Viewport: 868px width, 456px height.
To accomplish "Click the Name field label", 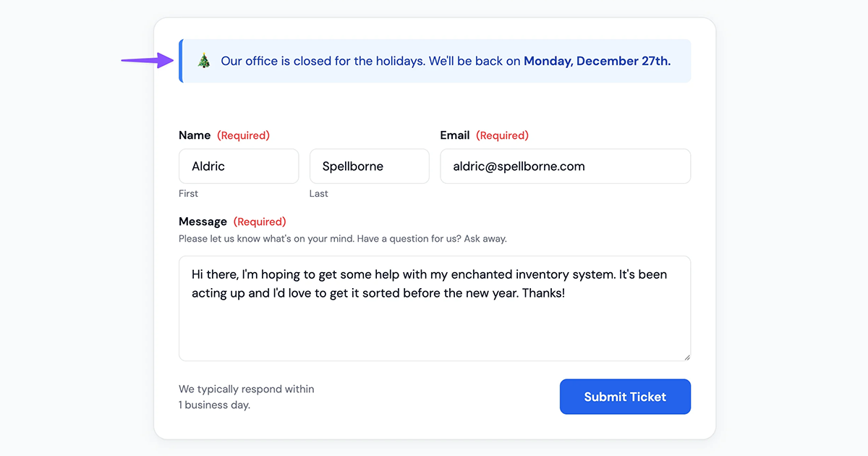I will 195,135.
